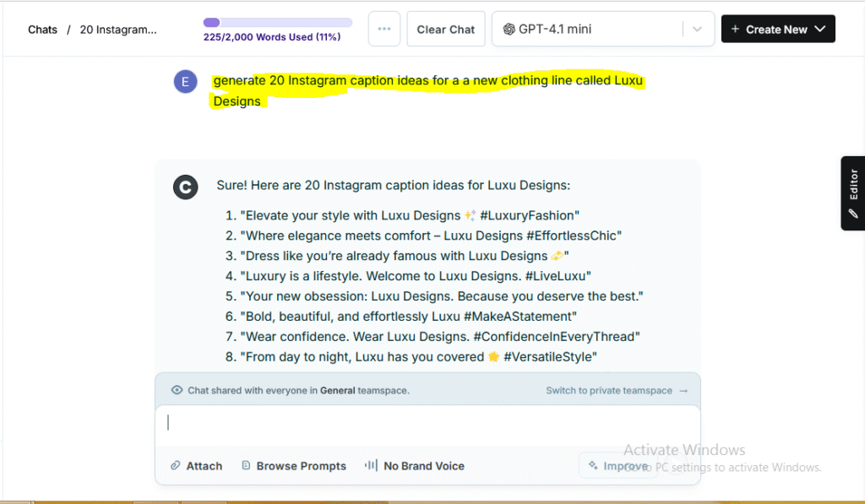Click the Editor pencil icon

[853, 214]
